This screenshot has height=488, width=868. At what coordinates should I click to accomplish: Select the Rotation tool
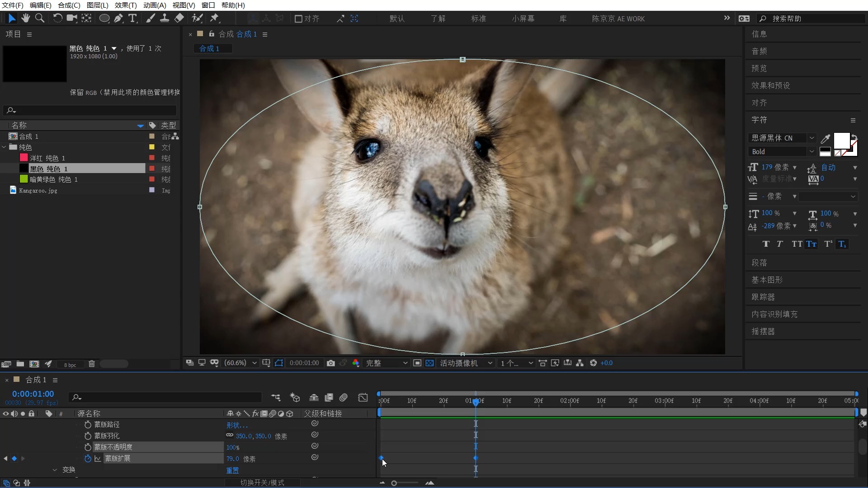57,18
